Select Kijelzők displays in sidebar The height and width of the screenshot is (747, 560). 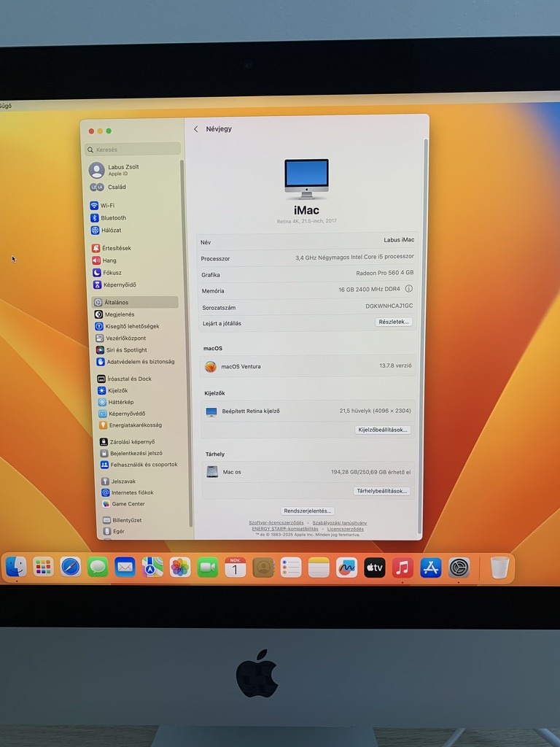[113, 390]
